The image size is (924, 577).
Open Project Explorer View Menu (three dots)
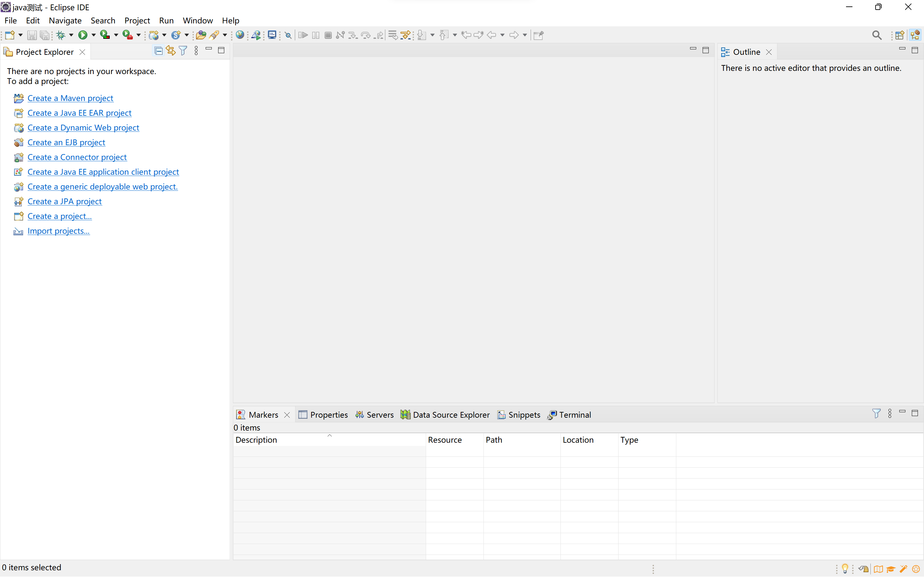(x=196, y=50)
